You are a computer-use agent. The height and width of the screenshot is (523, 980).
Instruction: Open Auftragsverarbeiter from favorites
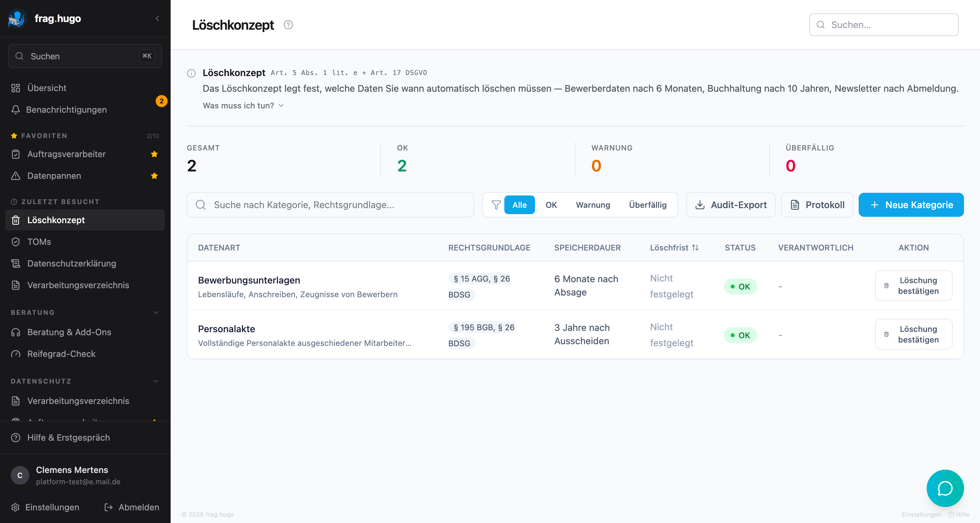point(85,154)
